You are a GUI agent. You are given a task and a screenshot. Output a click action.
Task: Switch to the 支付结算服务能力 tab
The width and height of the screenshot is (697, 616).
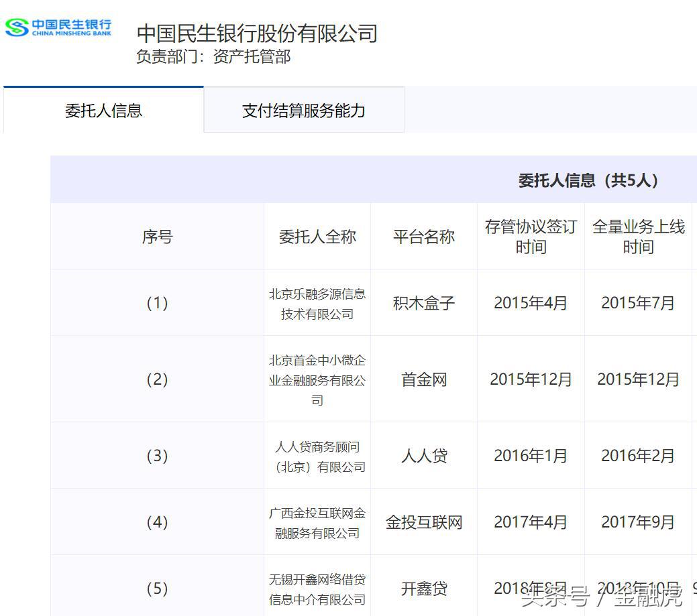[x=304, y=110]
